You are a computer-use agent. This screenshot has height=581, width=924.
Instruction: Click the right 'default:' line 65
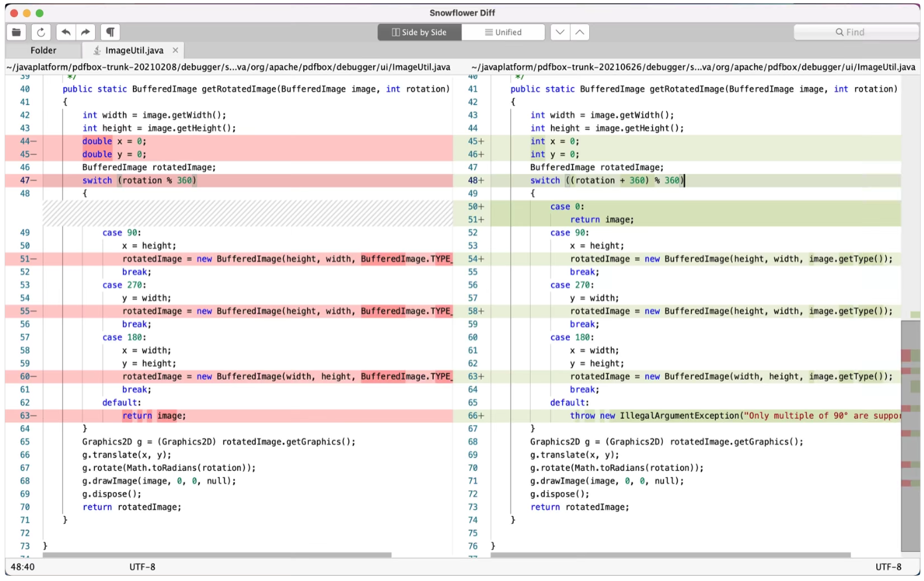[569, 402]
